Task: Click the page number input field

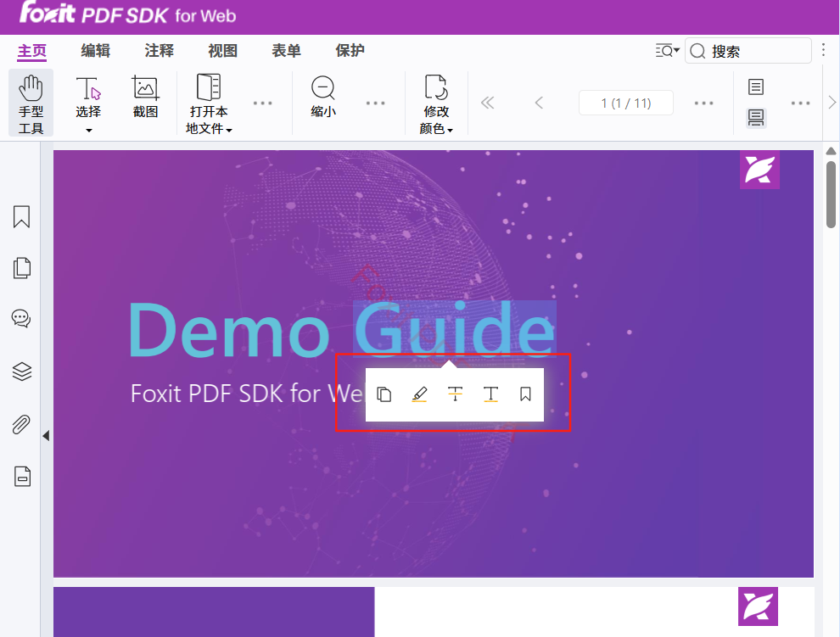Action: click(625, 103)
